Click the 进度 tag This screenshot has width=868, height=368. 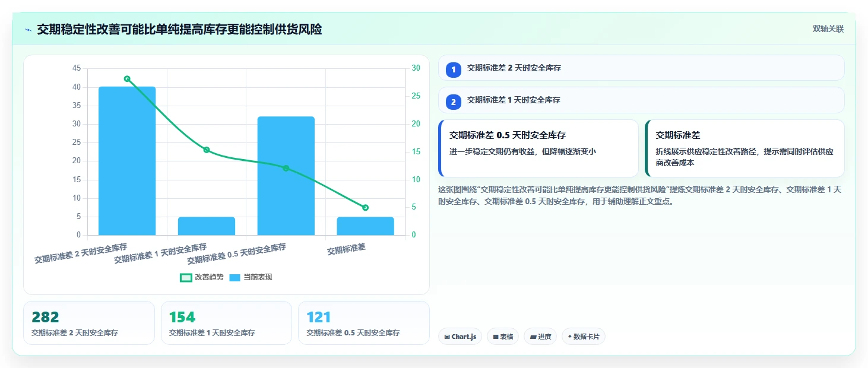point(540,337)
